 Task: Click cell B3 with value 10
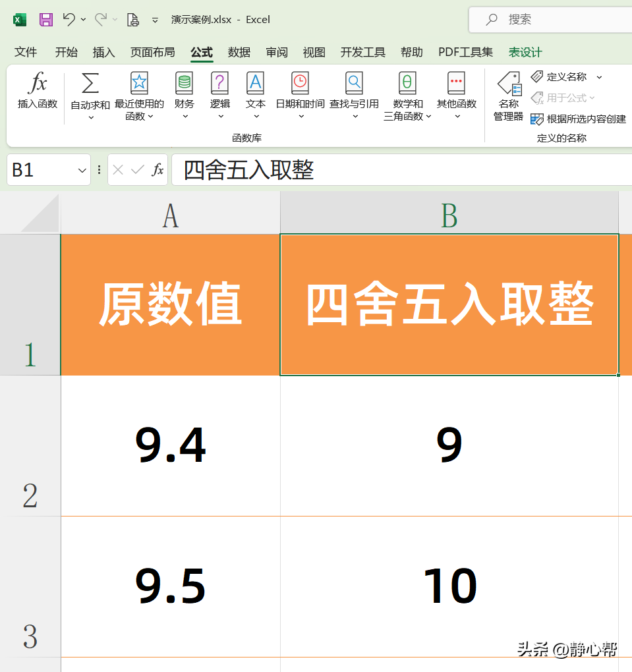point(449,587)
